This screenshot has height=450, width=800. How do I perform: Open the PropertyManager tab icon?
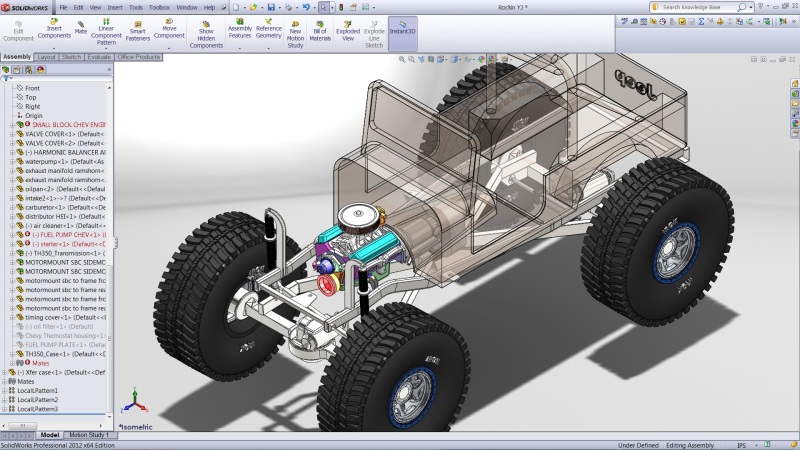17,69
